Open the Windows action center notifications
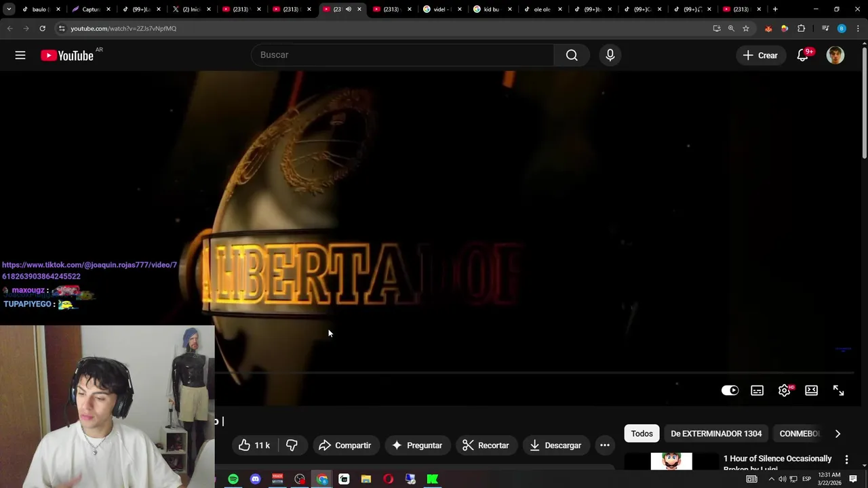 (x=853, y=479)
